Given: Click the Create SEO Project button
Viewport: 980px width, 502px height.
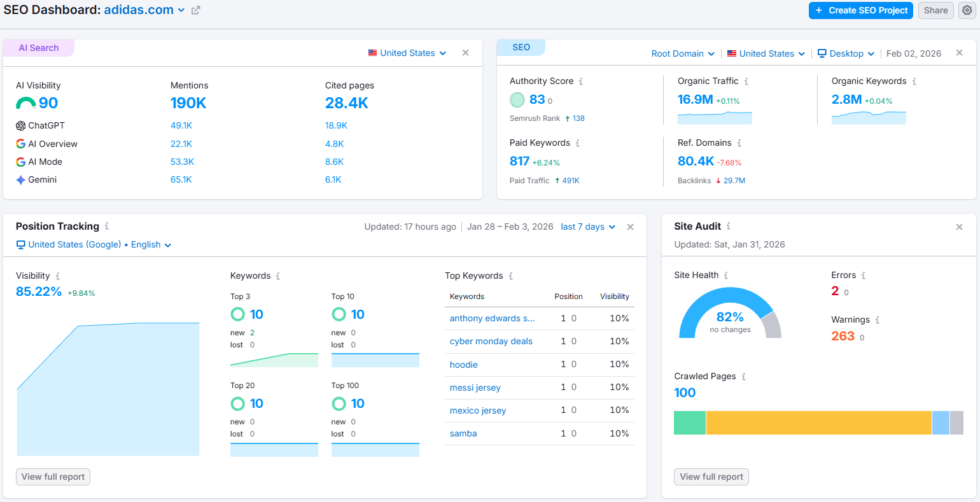Looking at the screenshot, I should pos(860,10).
